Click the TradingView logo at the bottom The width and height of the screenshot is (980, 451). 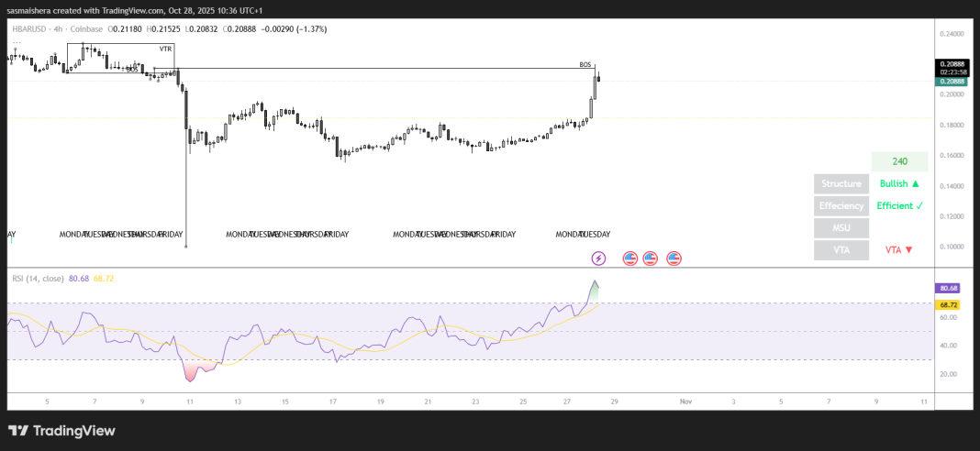click(61, 431)
